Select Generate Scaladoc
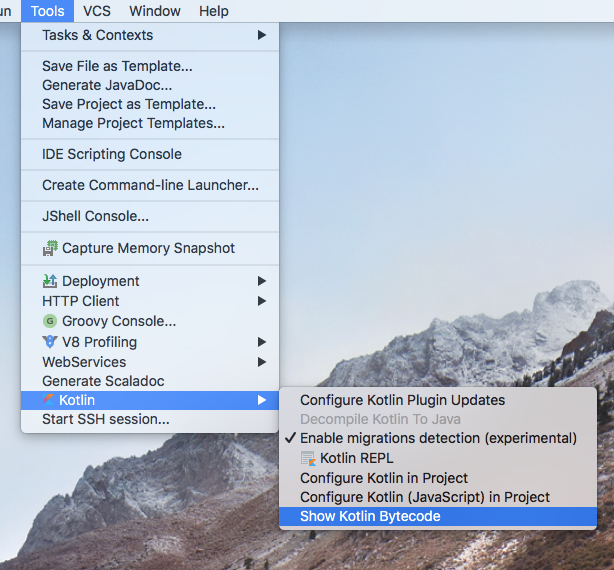 pyautogui.click(x=150, y=381)
